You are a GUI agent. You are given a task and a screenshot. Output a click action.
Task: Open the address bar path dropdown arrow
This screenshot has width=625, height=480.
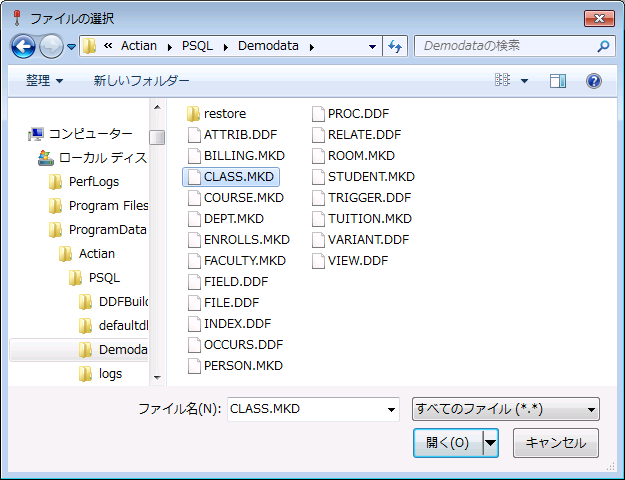(372, 46)
